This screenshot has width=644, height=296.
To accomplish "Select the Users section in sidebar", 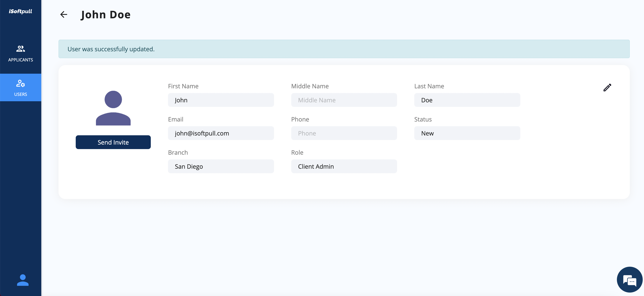I will click(x=20, y=88).
